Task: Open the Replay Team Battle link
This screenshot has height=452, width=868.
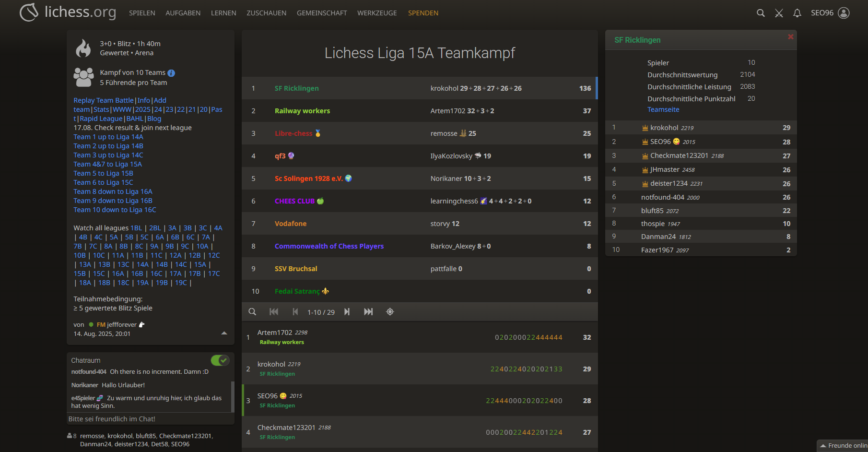Action: coord(104,100)
